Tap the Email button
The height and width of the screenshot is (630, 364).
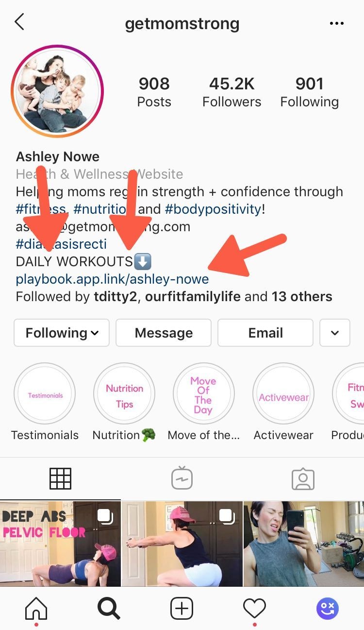tap(265, 333)
